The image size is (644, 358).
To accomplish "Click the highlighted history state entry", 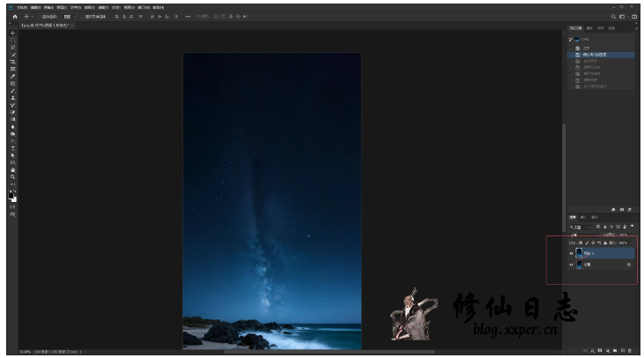I will point(599,55).
